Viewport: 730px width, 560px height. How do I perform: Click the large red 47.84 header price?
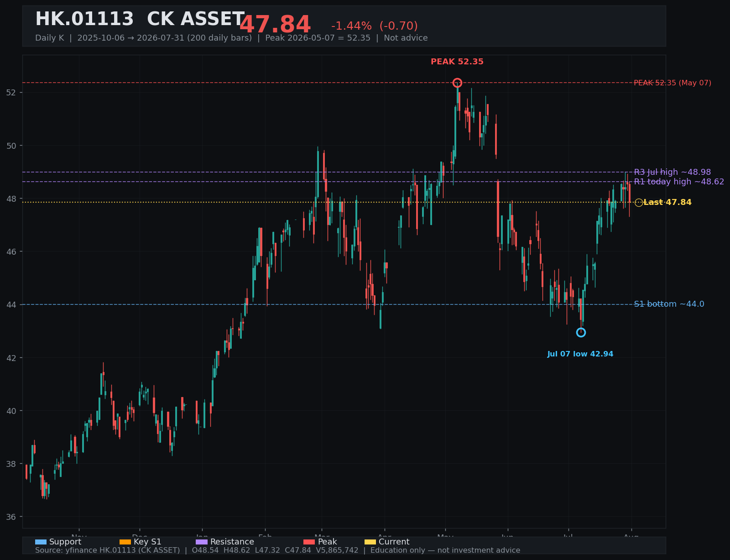275,25
